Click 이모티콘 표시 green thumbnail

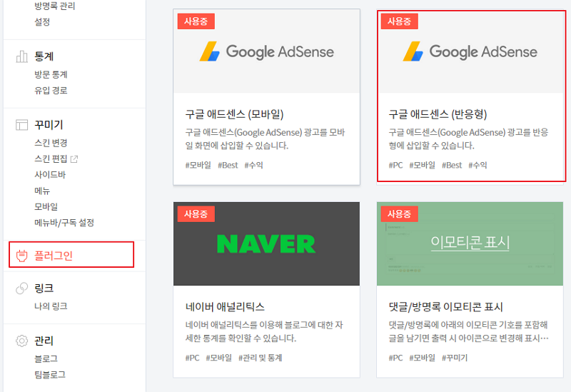click(470, 243)
